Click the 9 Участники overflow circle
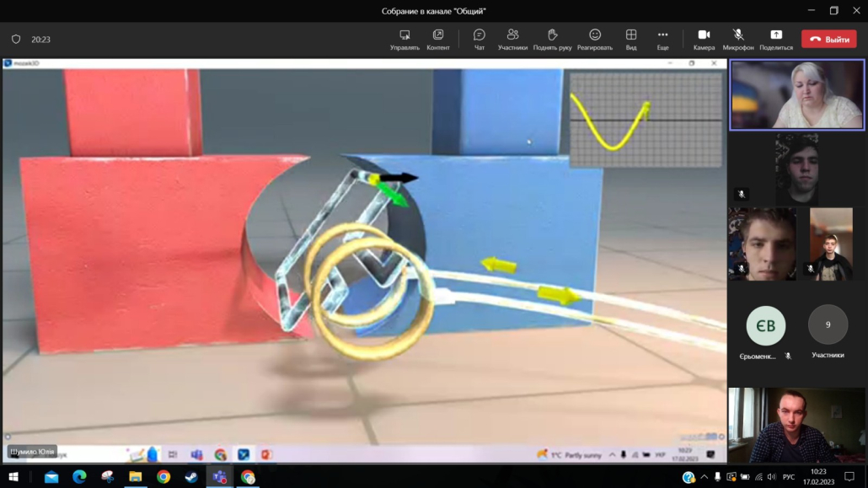Screen dimensions: 868x488 828,325
